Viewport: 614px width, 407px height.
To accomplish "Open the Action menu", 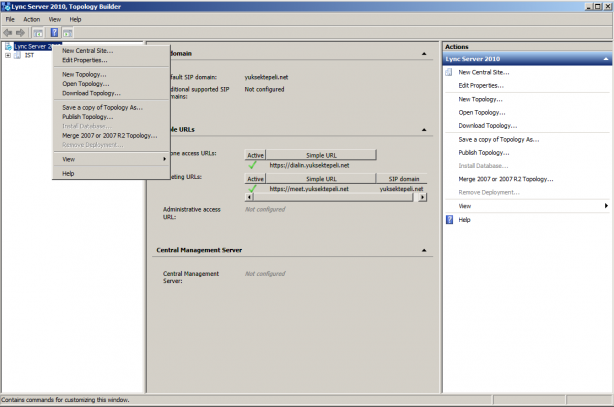I will pos(31,19).
